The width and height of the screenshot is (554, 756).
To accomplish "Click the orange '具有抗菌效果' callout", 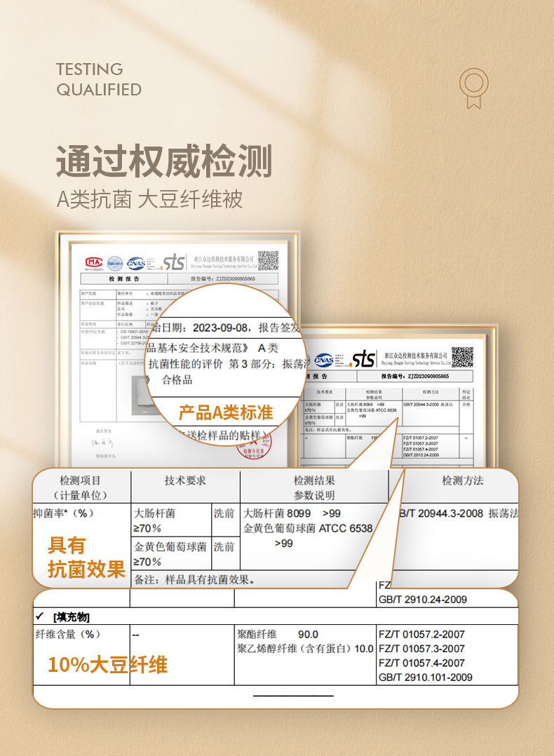I will (x=86, y=558).
